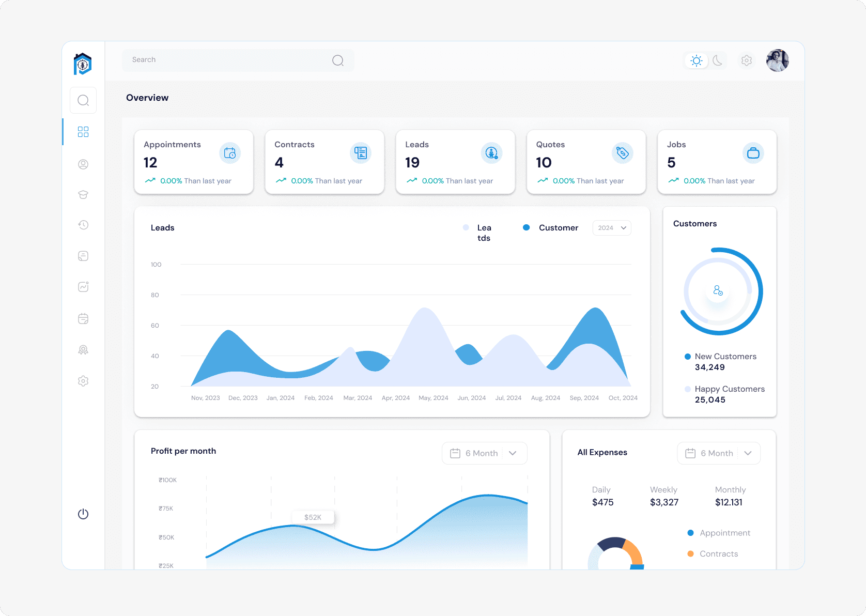Click the 25,045 happy customers value
Screen dimensions: 866x616
coord(710,400)
